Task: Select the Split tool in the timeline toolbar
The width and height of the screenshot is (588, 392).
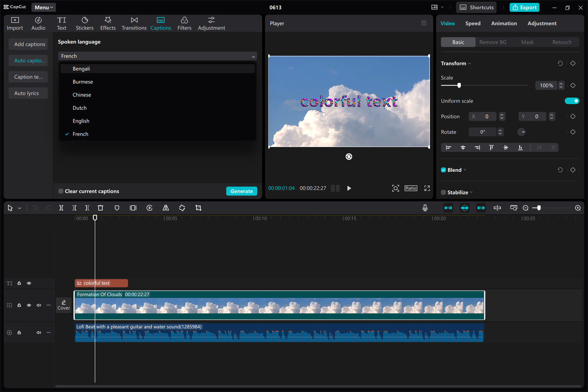Action: pyautogui.click(x=61, y=208)
